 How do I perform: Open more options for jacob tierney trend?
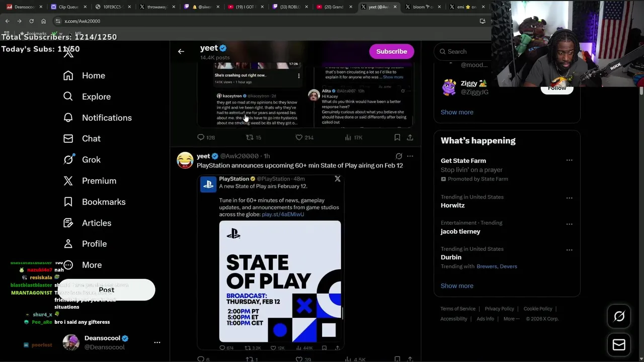[x=569, y=224]
